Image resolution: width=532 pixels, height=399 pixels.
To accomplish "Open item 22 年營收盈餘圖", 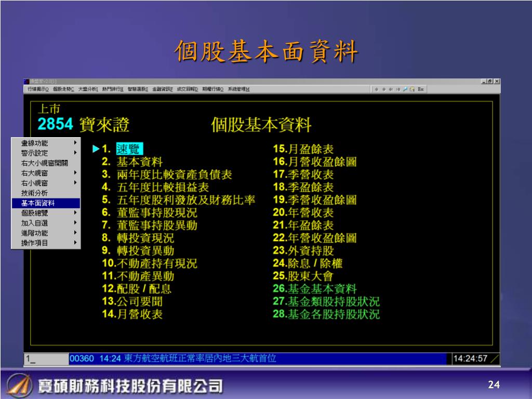I will coord(315,238).
